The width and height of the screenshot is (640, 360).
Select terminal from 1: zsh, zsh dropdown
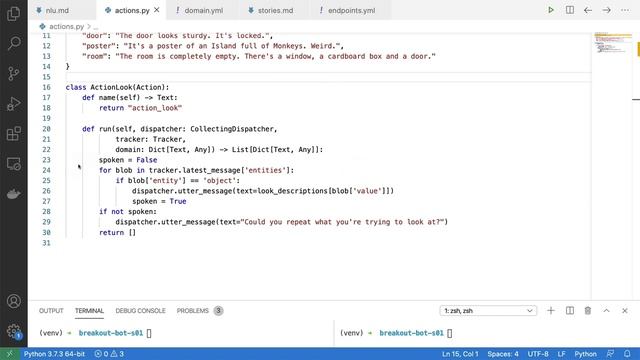tap(488, 311)
